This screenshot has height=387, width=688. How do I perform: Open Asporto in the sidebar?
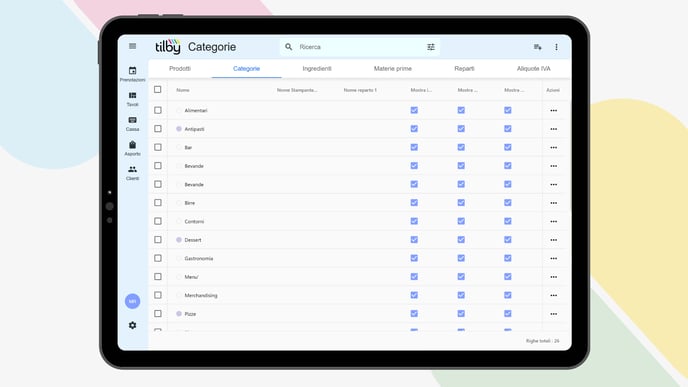click(133, 148)
